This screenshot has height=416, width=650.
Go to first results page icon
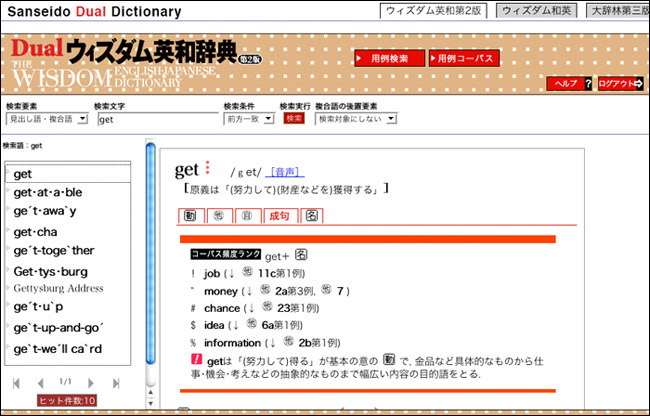pyautogui.click(x=16, y=383)
